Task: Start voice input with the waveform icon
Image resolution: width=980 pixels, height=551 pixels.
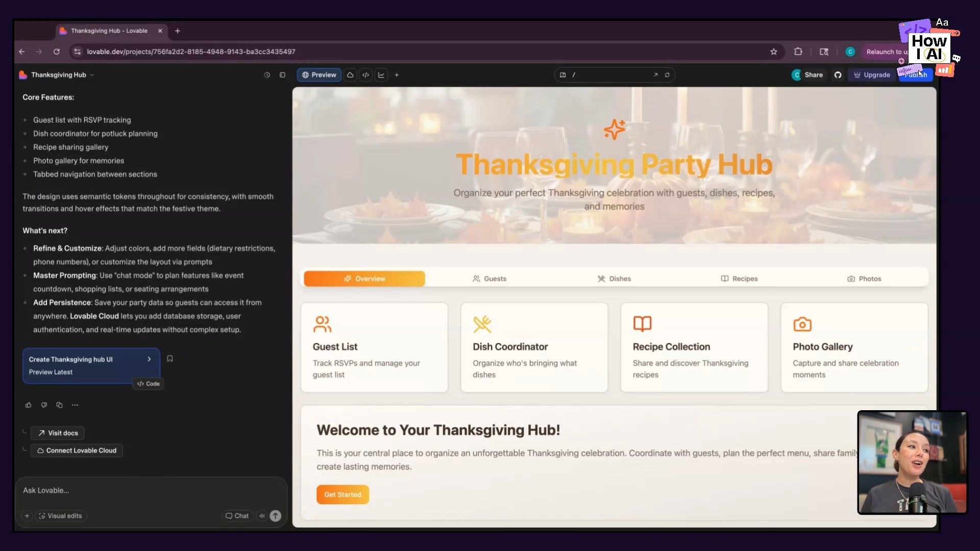Action: [262, 516]
